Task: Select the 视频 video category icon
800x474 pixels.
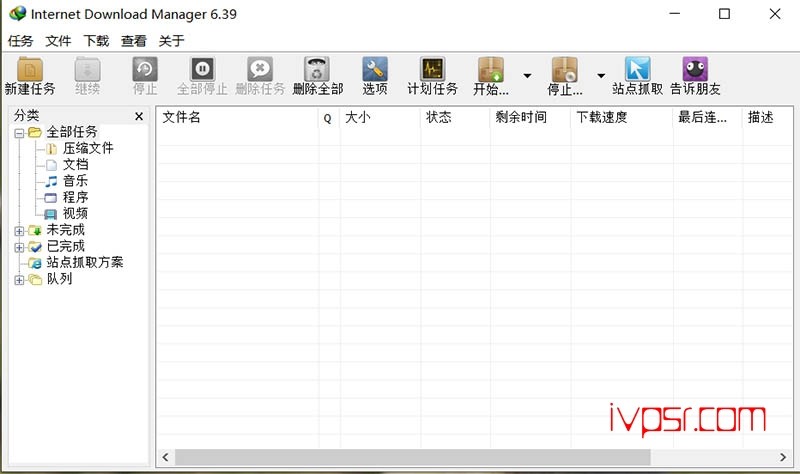Action: pos(51,214)
